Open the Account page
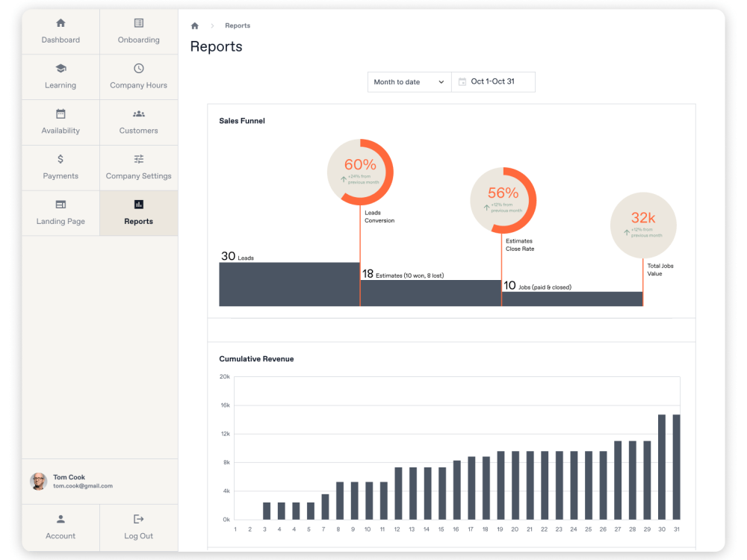Viewport: 747px width, 560px height. coord(60,527)
